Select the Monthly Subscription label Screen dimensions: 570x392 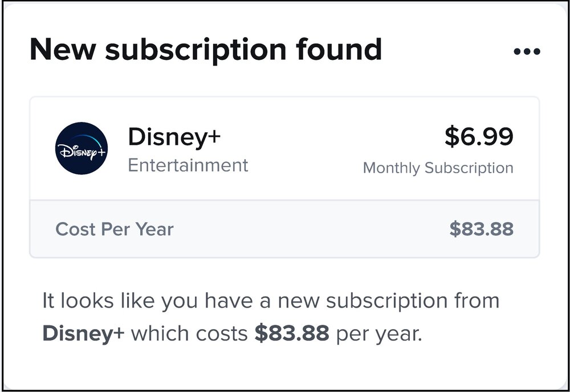(x=438, y=168)
